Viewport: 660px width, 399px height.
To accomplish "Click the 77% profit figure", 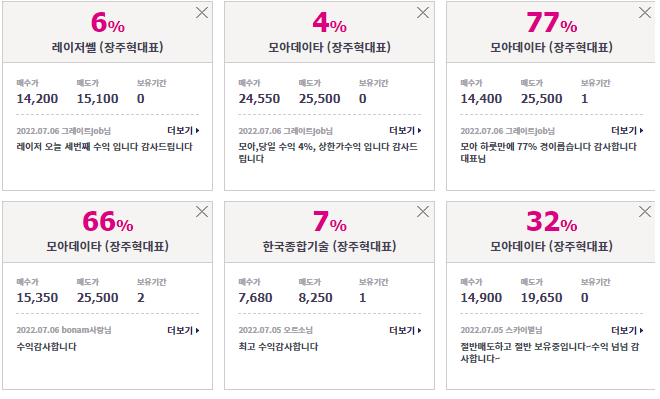I will (x=551, y=22).
